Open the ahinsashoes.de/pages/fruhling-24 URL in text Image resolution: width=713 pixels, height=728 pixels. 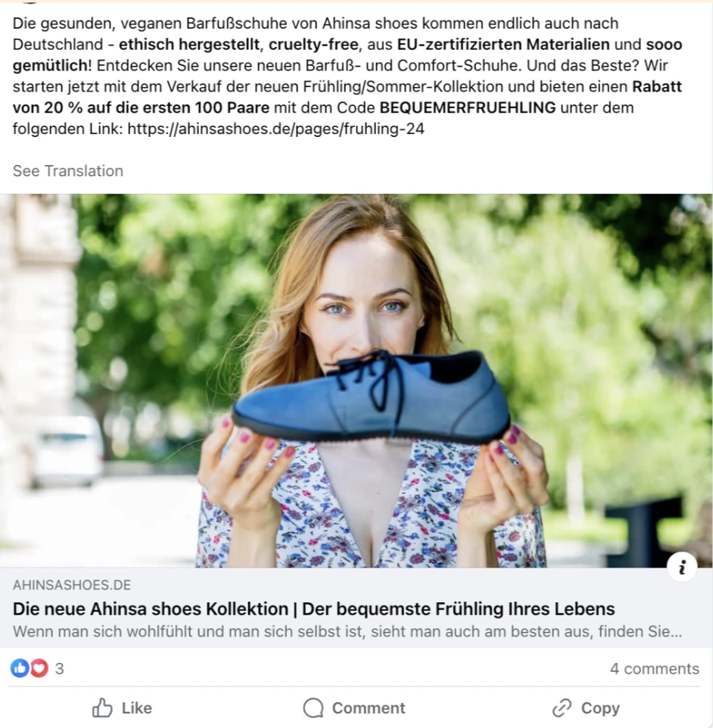click(276, 129)
